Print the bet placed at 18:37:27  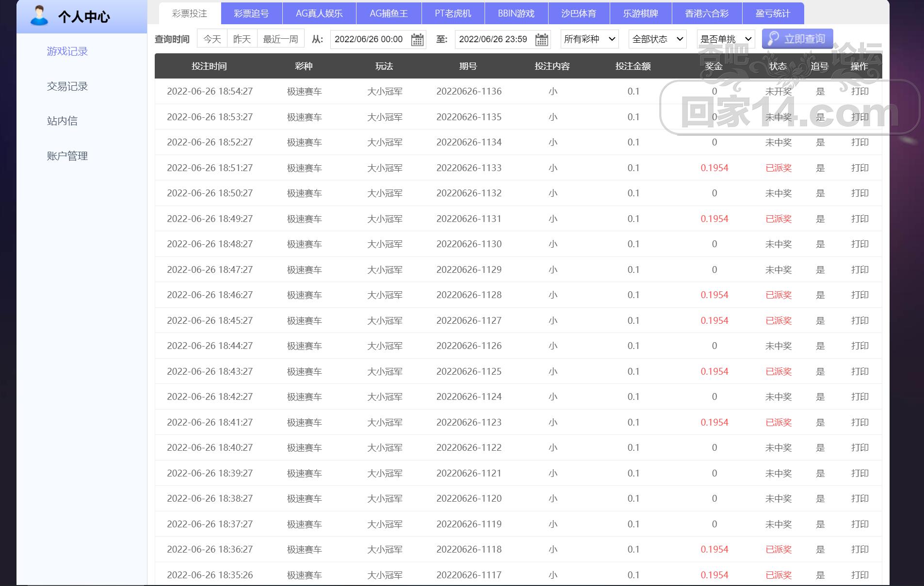tap(859, 524)
